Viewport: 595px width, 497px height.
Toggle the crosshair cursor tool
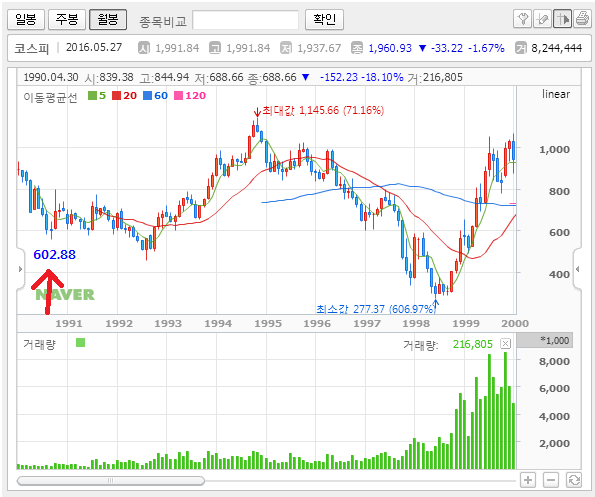562,19
